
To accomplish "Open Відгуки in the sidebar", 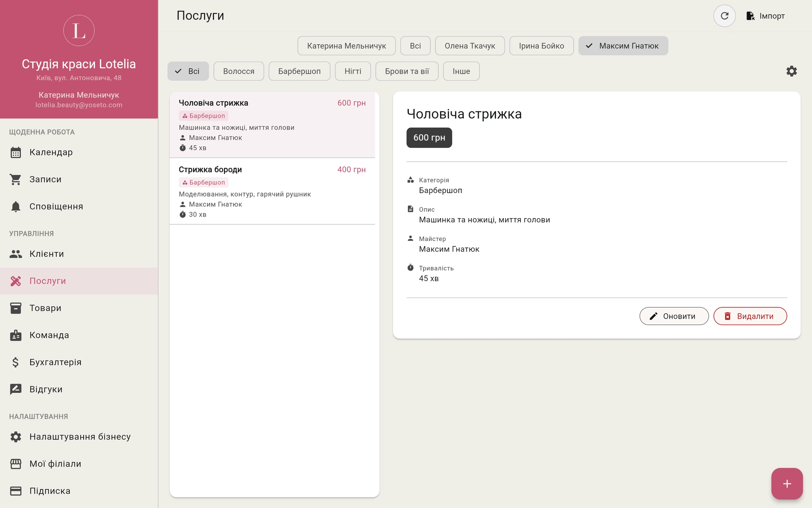I will (x=79, y=389).
